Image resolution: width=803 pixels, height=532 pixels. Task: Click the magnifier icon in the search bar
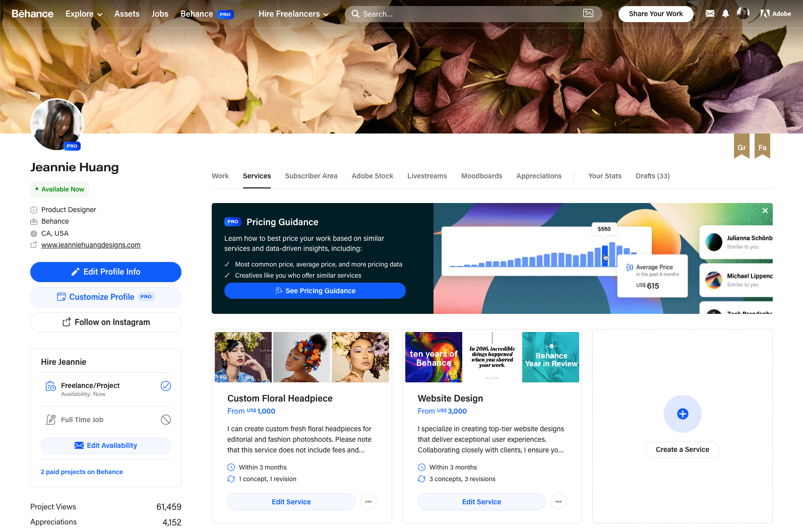(x=355, y=14)
